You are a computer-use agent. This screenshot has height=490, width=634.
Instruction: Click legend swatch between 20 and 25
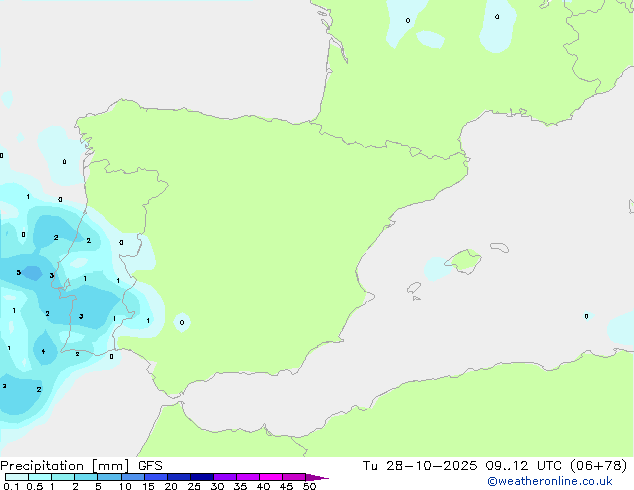click(179, 477)
